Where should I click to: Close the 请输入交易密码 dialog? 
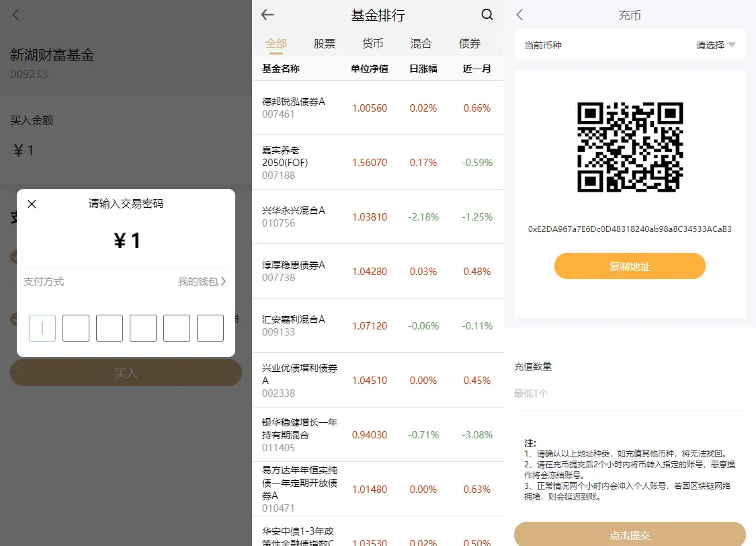(32, 204)
